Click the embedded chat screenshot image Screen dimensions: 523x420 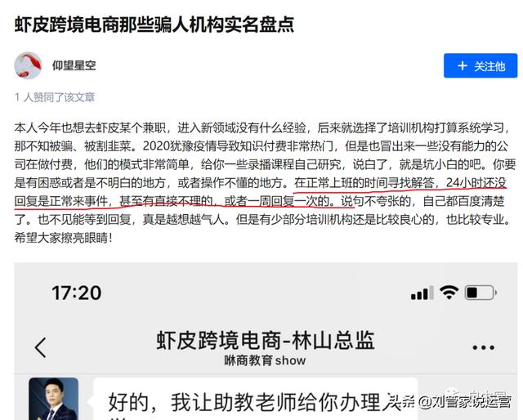coord(266,342)
